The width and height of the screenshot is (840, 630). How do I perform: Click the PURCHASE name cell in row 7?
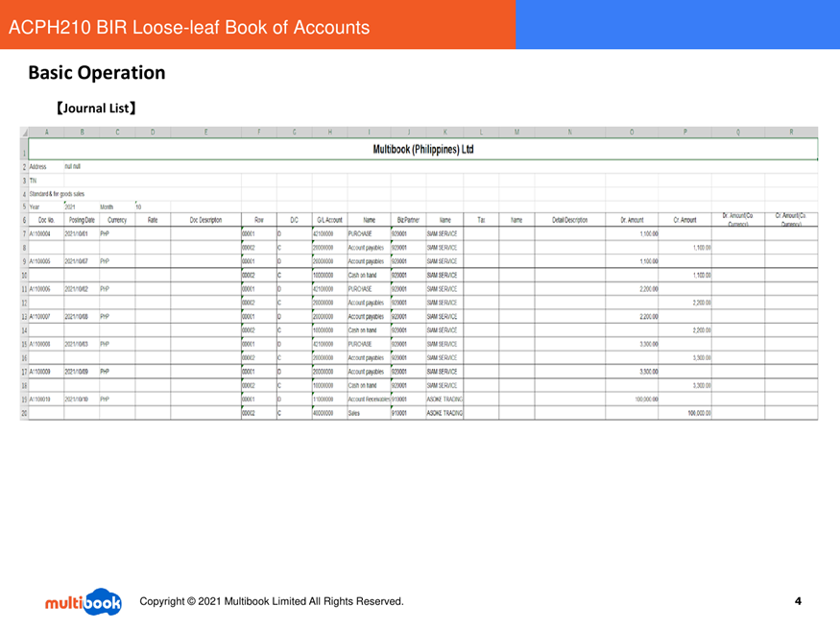tap(369, 233)
